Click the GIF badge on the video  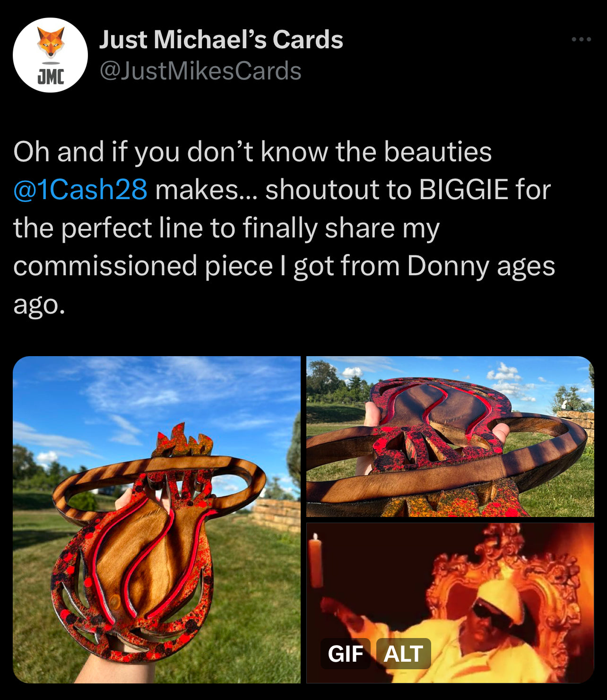[x=346, y=654]
